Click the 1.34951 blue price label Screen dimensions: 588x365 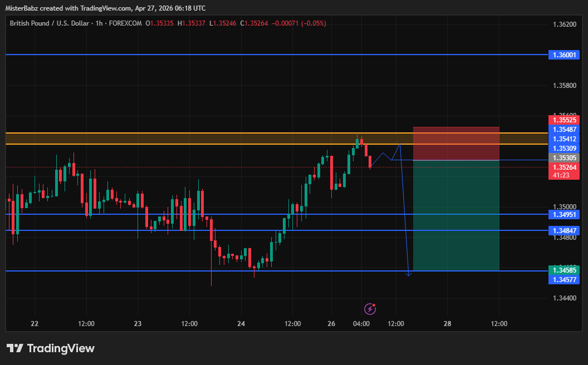(x=563, y=214)
